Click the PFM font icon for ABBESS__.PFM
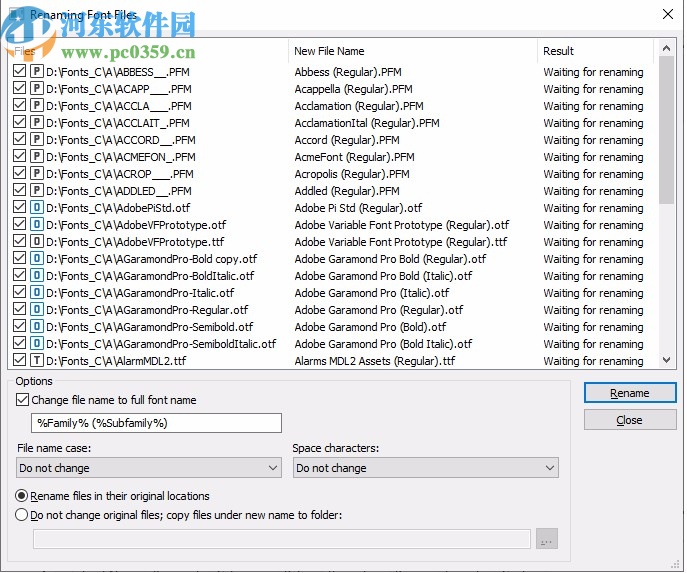687x573 pixels. pos(37,71)
